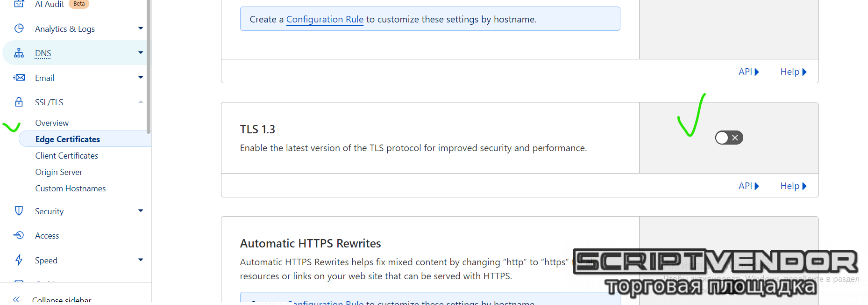Follow the Configuration Rule link in top card
Viewport: 868px width, 305px height.
[x=325, y=19]
